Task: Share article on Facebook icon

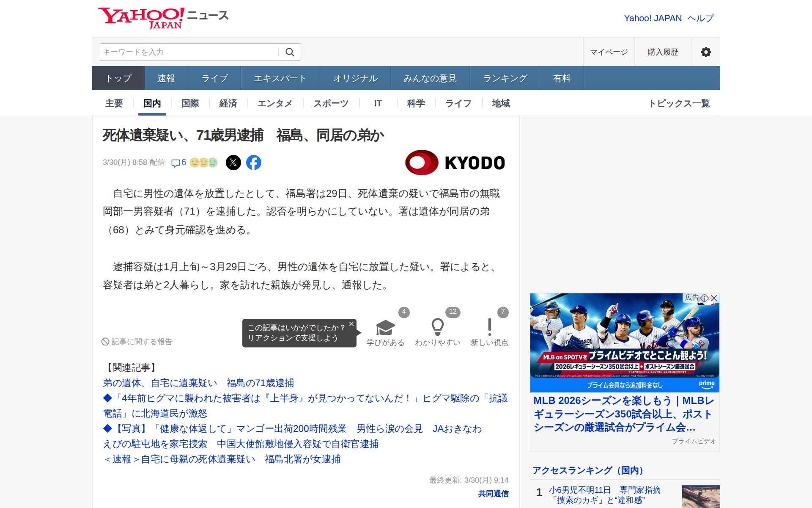Action: pos(253,163)
